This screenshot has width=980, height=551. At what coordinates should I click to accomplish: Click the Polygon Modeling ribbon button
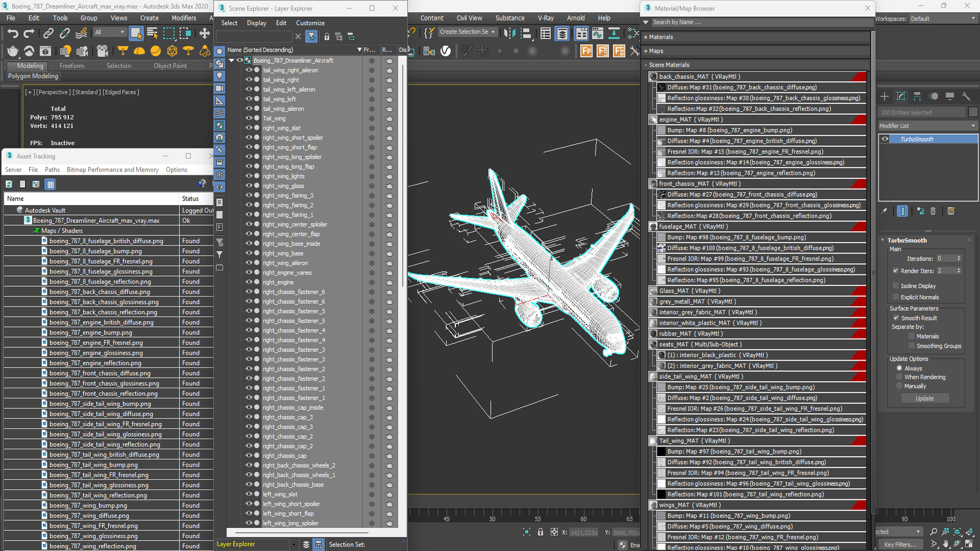tap(33, 76)
